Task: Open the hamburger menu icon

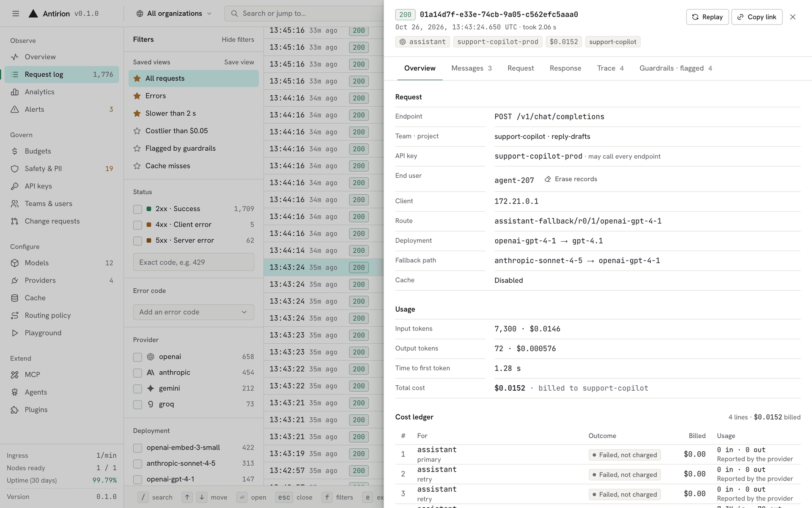Action: pos(16,14)
